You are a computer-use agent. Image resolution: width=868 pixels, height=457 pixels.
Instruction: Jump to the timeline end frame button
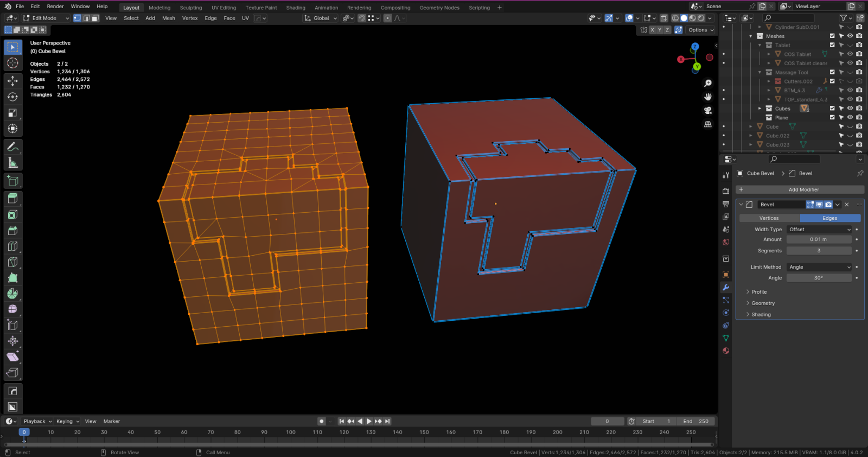point(387,421)
